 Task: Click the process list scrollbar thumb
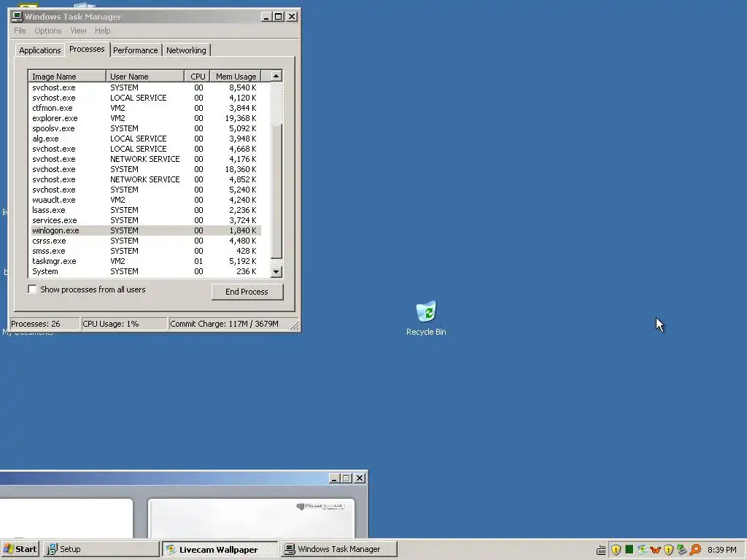276,190
